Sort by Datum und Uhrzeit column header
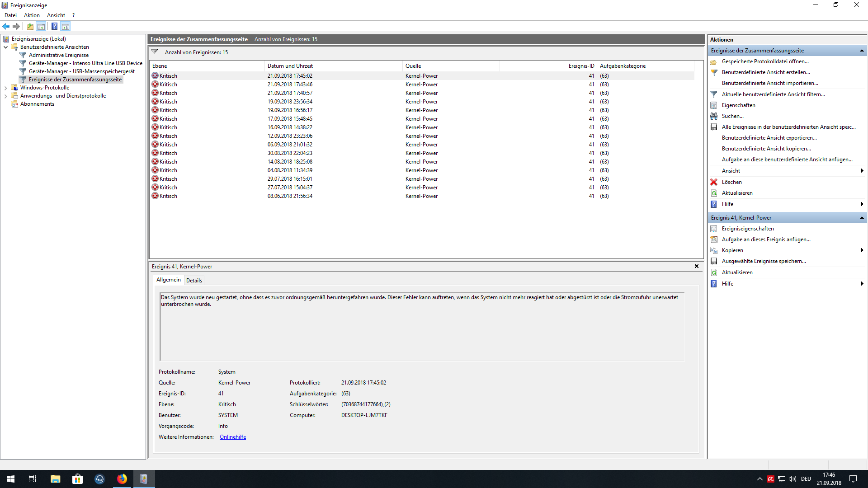This screenshot has width=868, height=488. [x=290, y=66]
